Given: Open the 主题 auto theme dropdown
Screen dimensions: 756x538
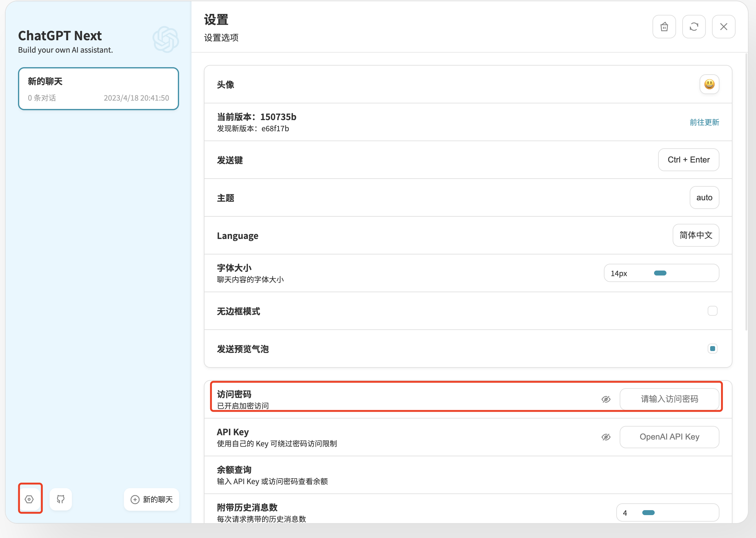Looking at the screenshot, I should (704, 197).
